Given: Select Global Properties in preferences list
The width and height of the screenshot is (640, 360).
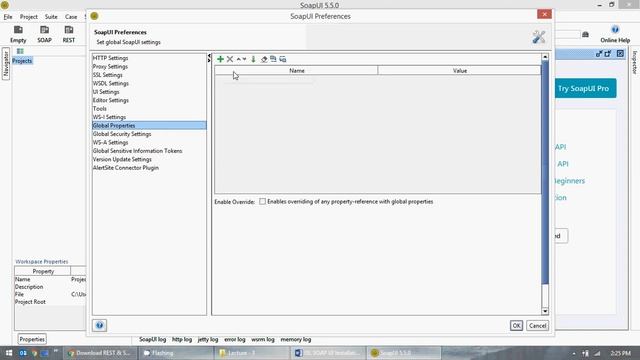Looking at the screenshot, I should tap(149, 125).
